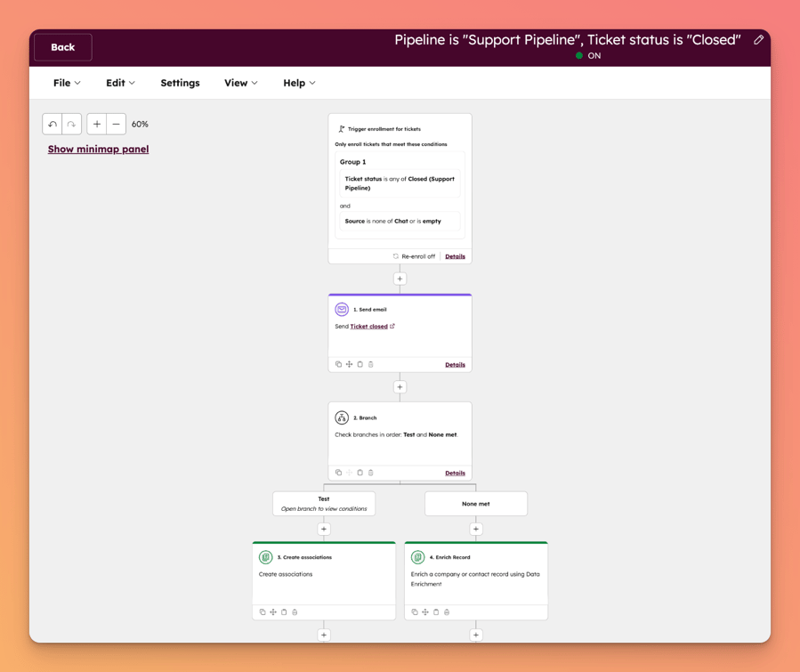Viewport: 800px width, 672px height.
Task: Click the Back button
Action: (x=61, y=46)
